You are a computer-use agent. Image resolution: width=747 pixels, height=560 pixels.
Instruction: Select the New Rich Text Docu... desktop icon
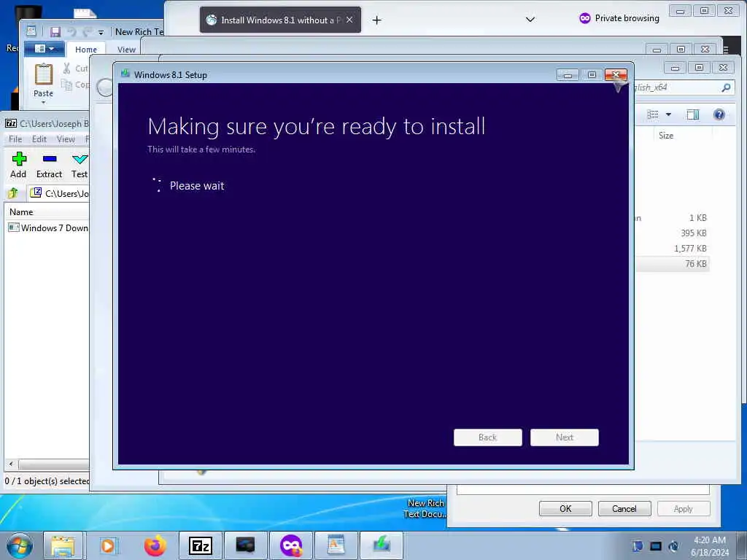click(x=425, y=508)
